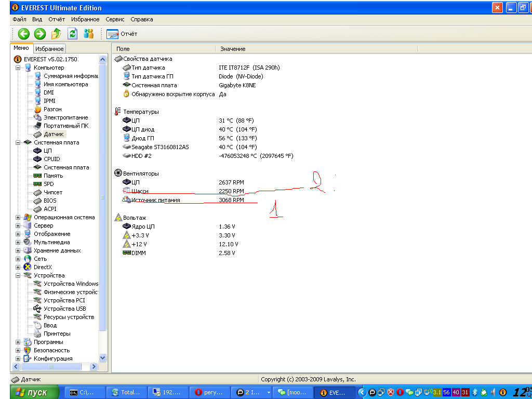Screen dimensions: 532x399
Task: Click the Users toolbar icon
Action: click(88, 34)
